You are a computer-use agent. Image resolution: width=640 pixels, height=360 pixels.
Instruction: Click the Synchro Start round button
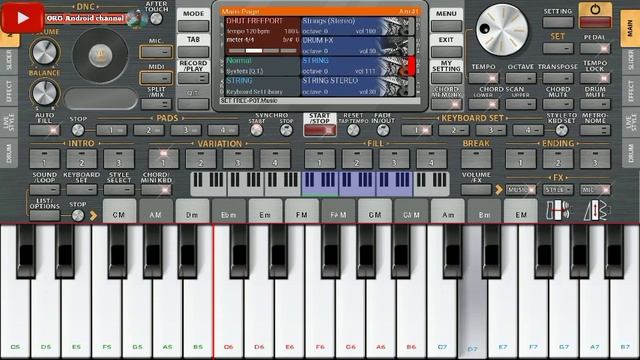click(257, 130)
